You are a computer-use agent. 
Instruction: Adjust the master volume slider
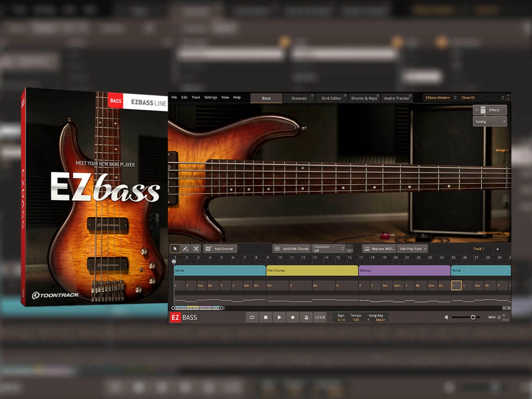pyautogui.click(x=465, y=317)
